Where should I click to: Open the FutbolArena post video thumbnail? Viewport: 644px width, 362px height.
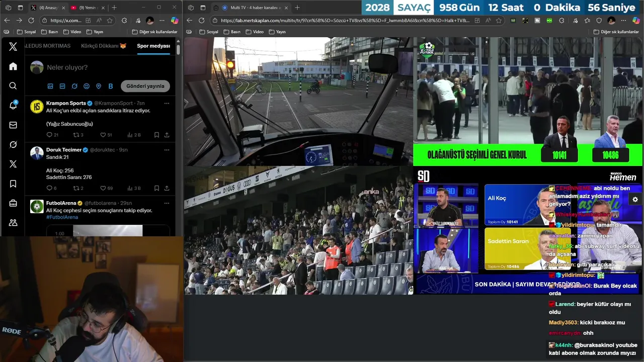click(x=108, y=231)
